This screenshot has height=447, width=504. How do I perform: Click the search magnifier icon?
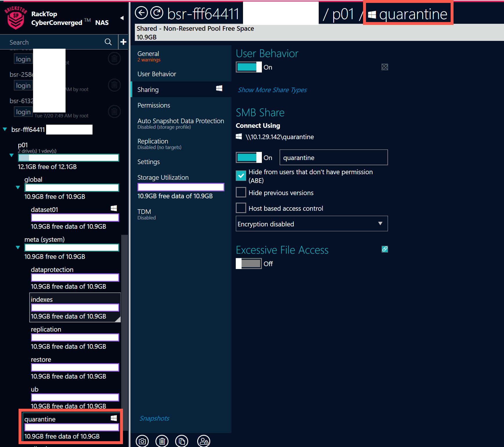pos(108,42)
